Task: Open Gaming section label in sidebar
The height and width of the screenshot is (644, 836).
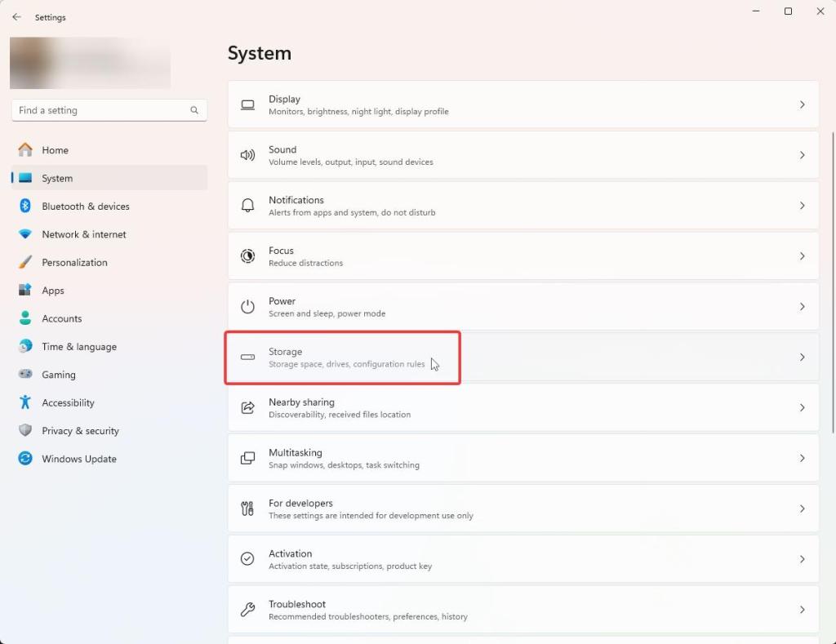Action: [59, 375]
